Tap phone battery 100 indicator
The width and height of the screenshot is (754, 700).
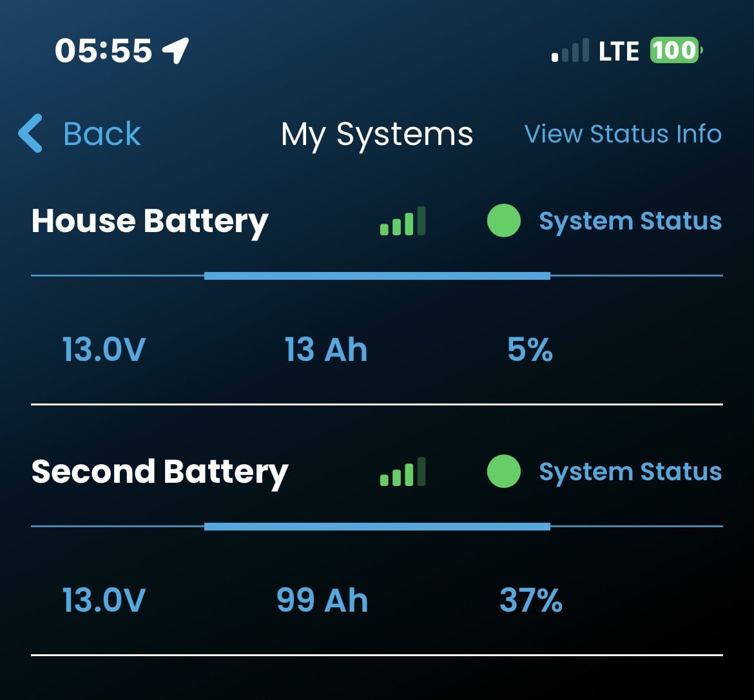pyautogui.click(x=676, y=50)
